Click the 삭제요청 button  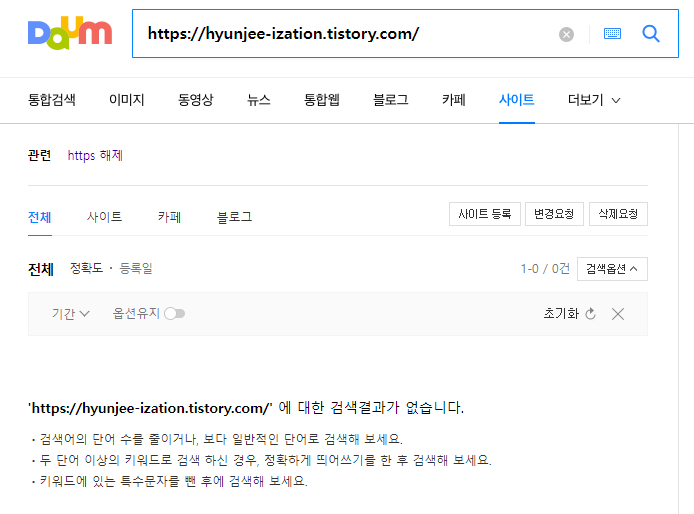618,214
